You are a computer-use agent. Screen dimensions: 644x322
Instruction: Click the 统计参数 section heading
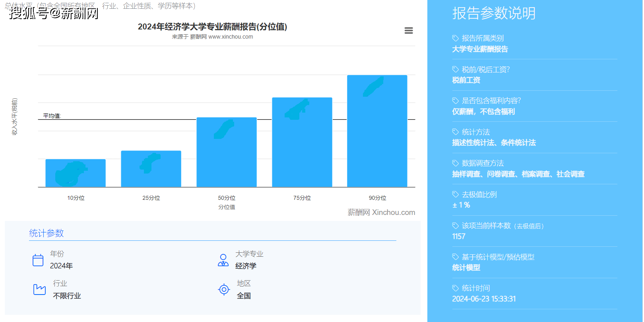(x=47, y=233)
